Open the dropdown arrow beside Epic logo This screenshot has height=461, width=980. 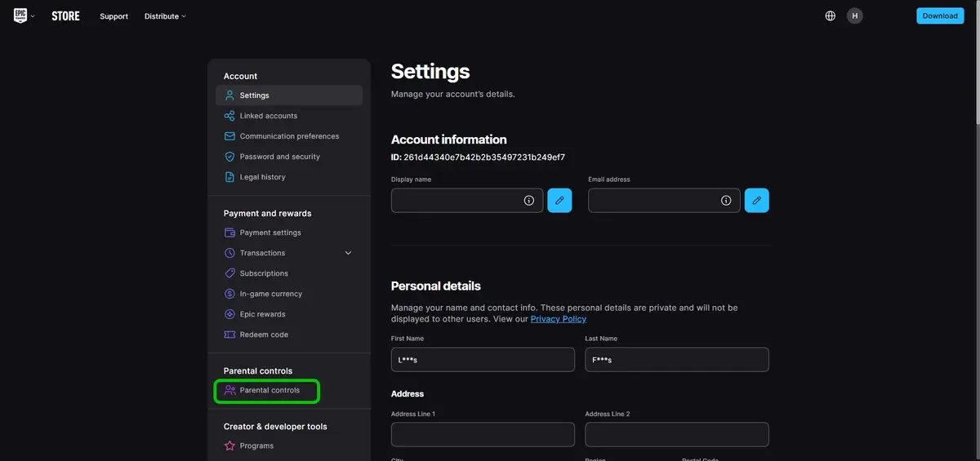coord(33,16)
